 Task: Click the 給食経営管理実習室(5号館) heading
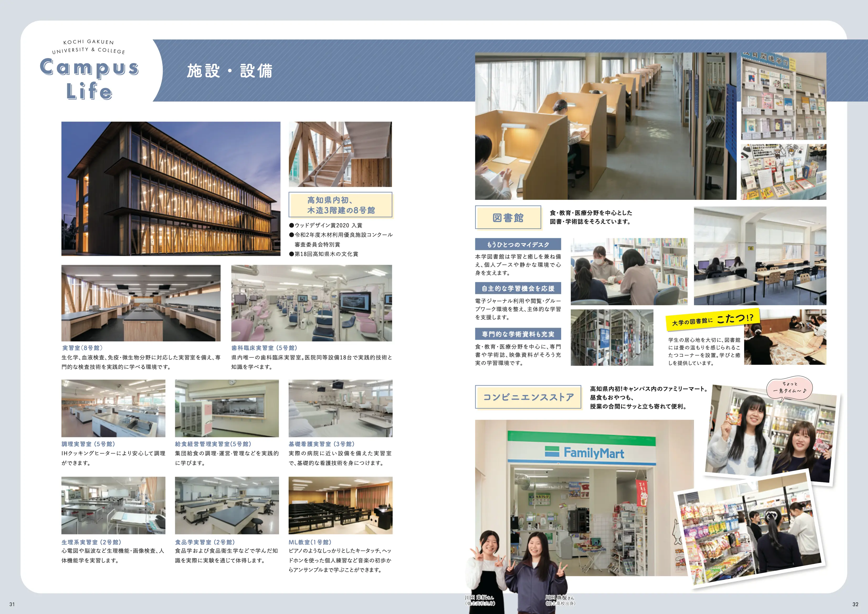tap(213, 444)
